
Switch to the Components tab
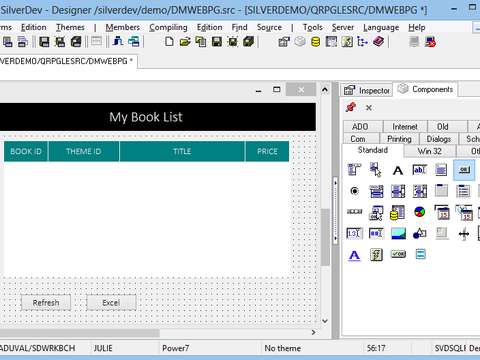click(x=425, y=89)
